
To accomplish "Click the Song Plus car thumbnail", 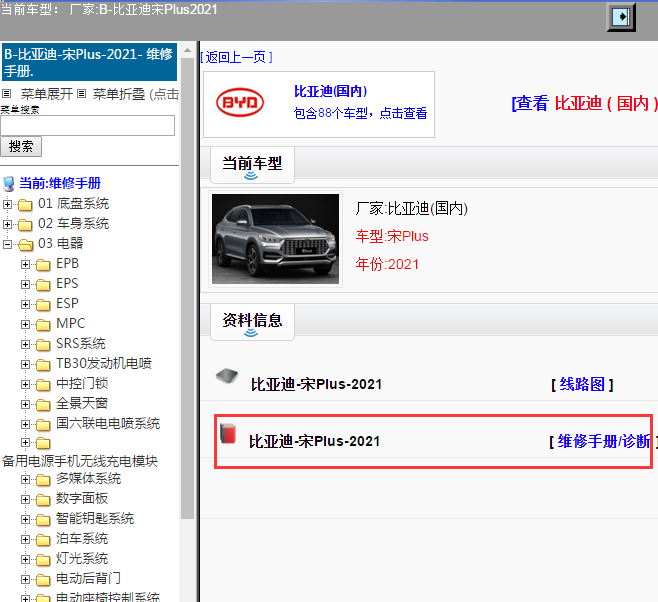I will coord(275,239).
